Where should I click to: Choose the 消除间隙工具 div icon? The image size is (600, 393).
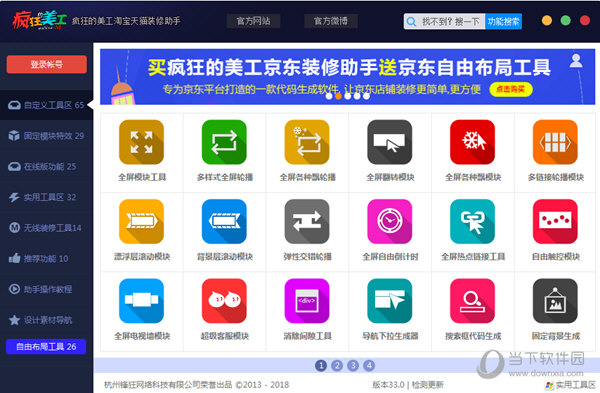tap(307, 301)
